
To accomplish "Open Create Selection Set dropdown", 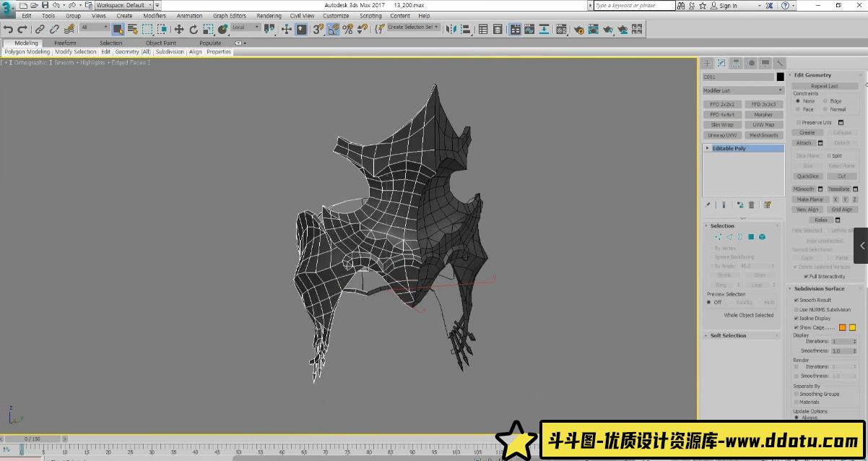I will (413, 27).
